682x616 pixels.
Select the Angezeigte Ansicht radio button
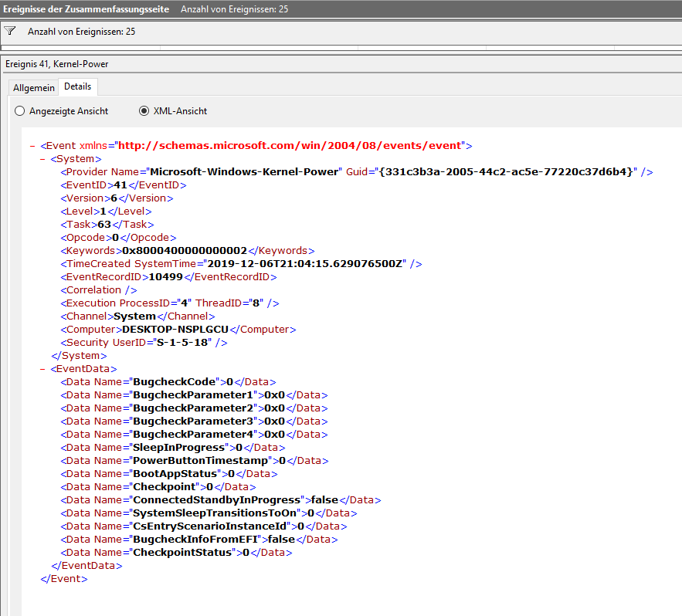click(x=19, y=111)
